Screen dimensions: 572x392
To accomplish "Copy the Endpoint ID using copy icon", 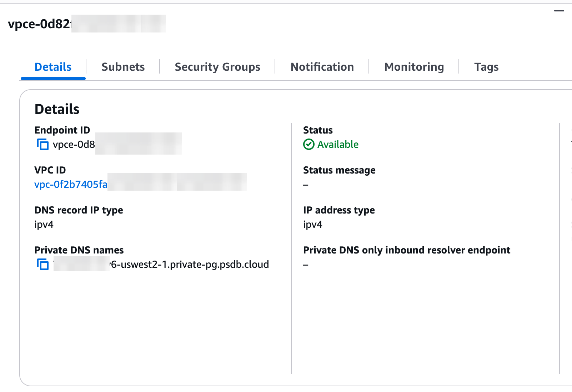I will 43,145.
